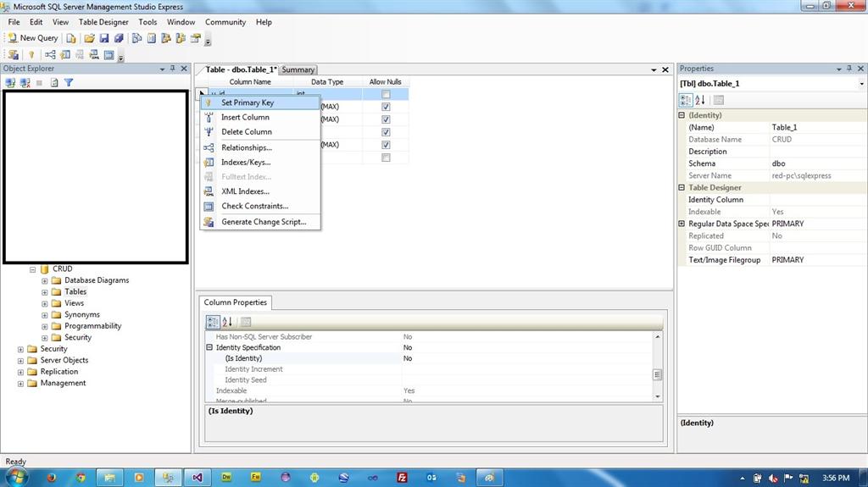This screenshot has width=868, height=487.
Task: Toggle the Allow Nulls checkbox in the last empty row
Action: (386, 158)
